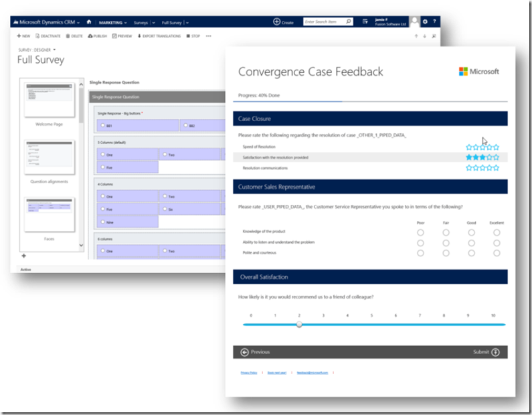Select Single Response Question header bar
This screenshot has width=532, height=415.
[157, 96]
